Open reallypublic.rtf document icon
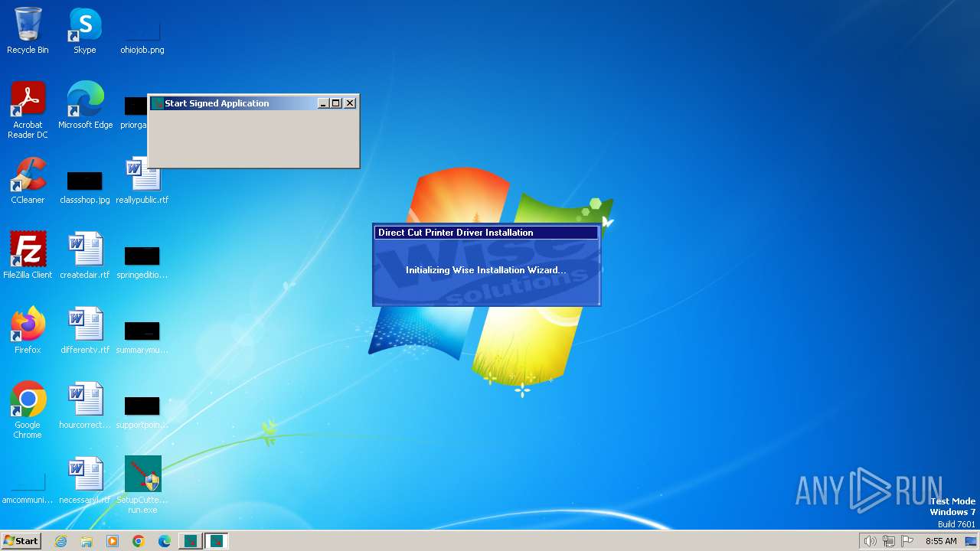Image resolution: width=980 pixels, height=551 pixels. click(142, 181)
